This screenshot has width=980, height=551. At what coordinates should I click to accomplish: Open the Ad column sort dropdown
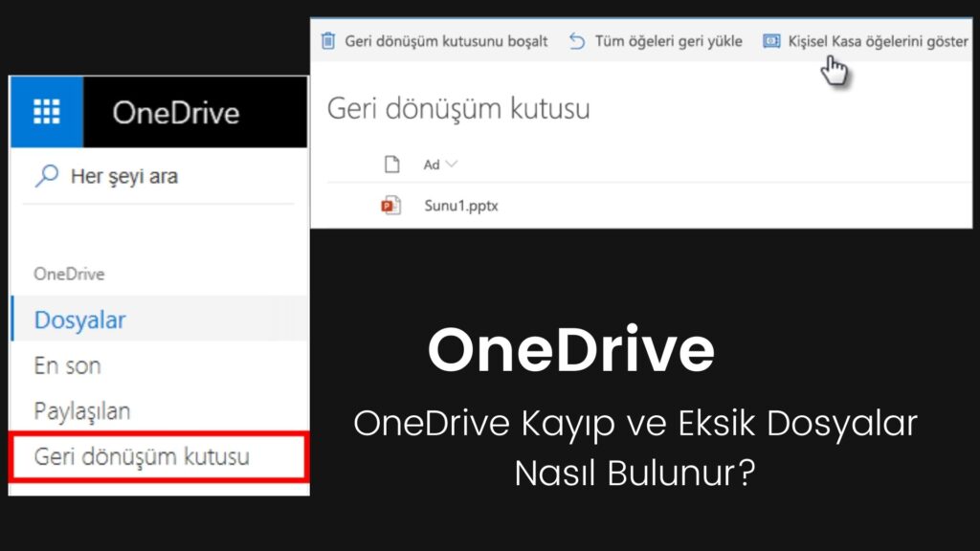[x=452, y=164]
